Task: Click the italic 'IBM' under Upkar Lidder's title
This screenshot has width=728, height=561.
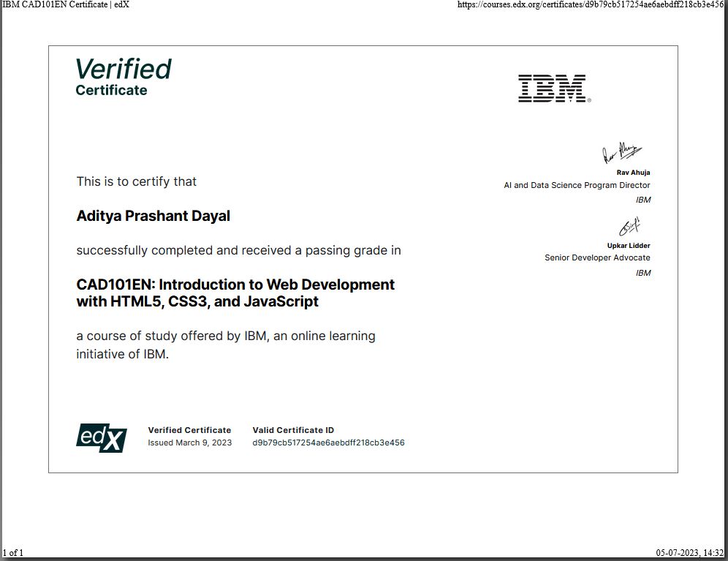Action: point(643,273)
